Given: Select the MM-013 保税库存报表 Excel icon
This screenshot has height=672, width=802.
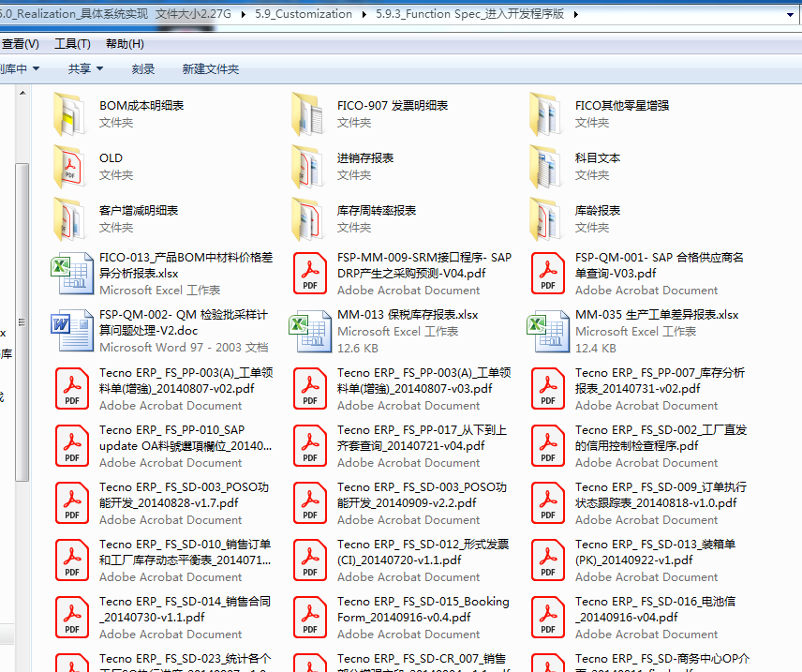Looking at the screenshot, I should [310, 331].
